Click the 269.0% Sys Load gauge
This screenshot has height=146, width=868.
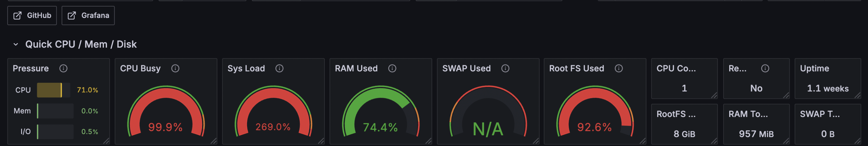273,111
